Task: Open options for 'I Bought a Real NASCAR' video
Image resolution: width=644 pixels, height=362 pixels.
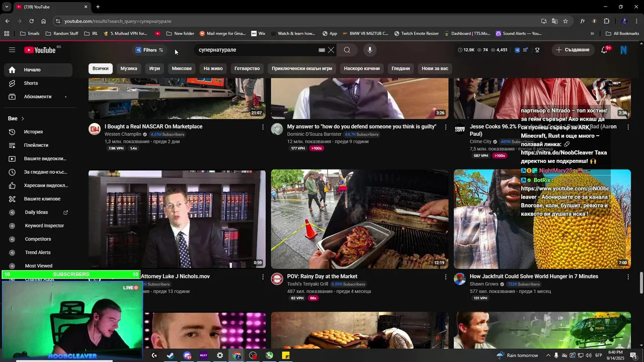Action: click(263, 127)
